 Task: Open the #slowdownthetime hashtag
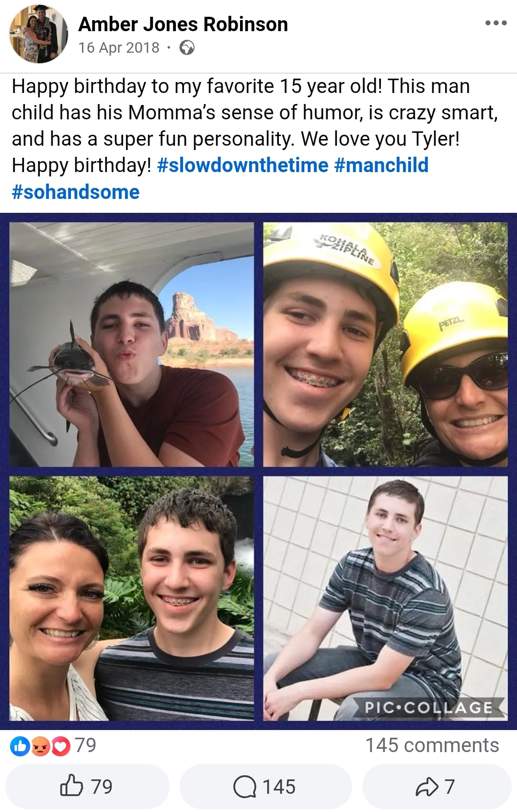point(242,165)
